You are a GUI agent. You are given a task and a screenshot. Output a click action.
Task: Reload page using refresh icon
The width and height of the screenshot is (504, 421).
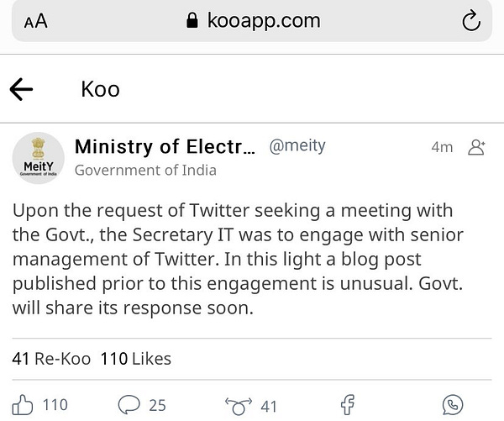tap(471, 21)
